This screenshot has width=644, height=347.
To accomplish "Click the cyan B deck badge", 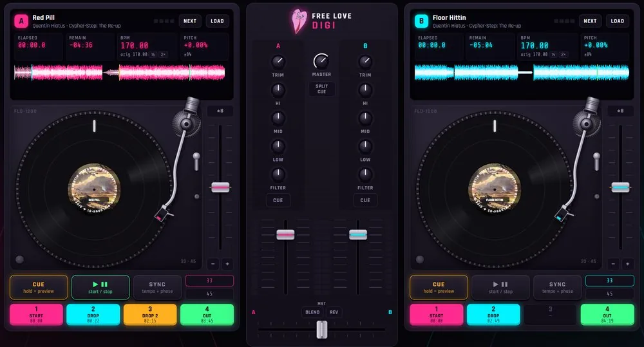I will click(x=421, y=21).
